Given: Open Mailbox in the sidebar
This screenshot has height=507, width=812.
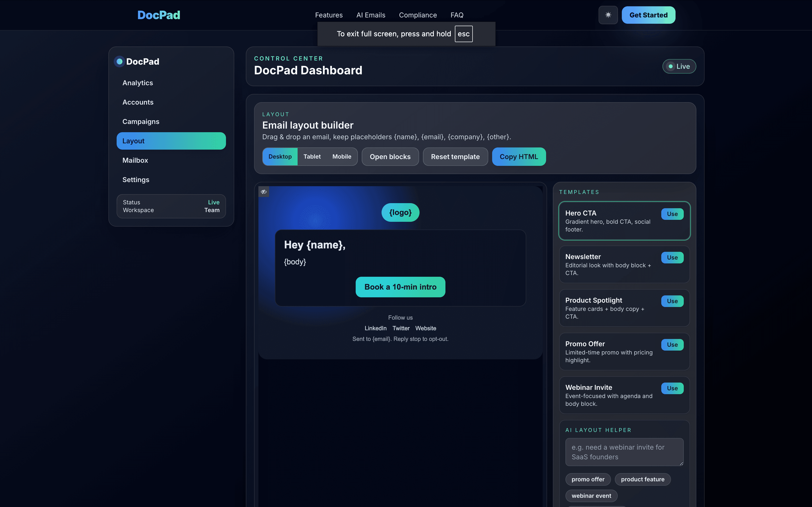Looking at the screenshot, I should [171, 160].
